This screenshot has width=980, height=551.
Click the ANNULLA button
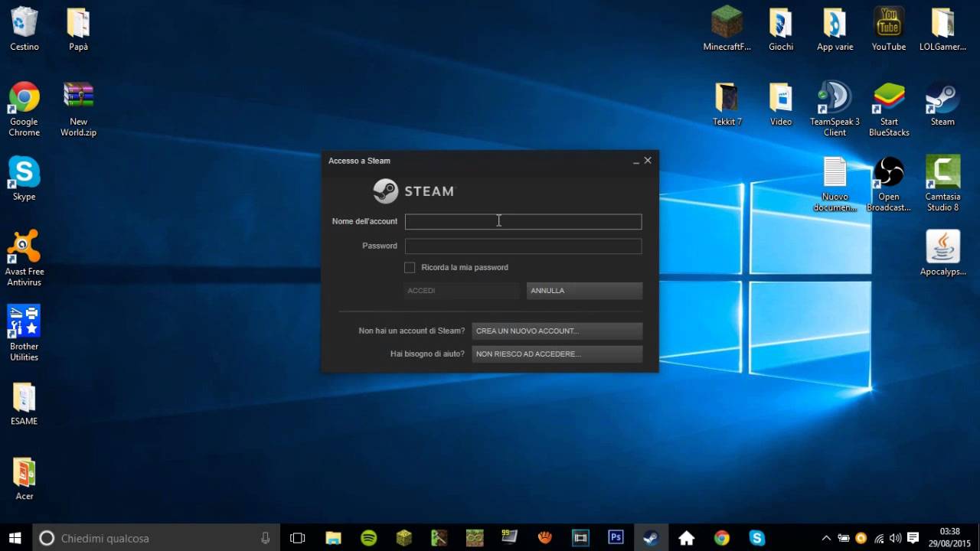pos(584,291)
